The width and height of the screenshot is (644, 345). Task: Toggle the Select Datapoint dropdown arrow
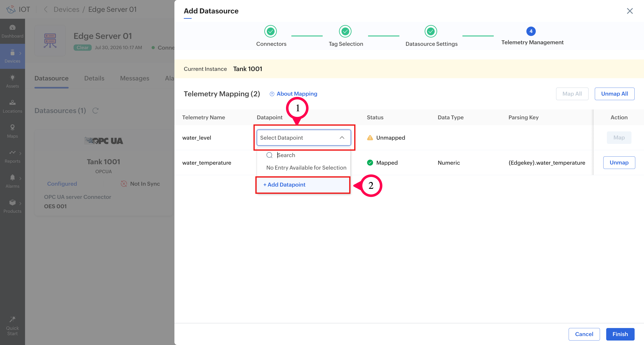pyautogui.click(x=342, y=138)
